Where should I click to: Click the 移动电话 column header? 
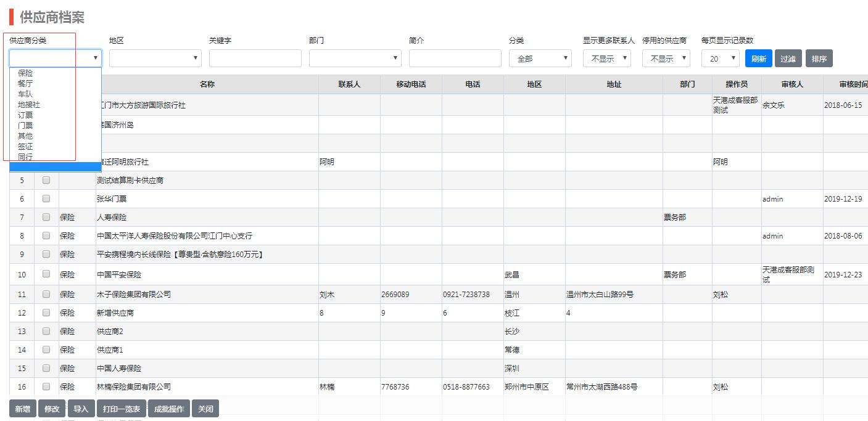coord(411,84)
